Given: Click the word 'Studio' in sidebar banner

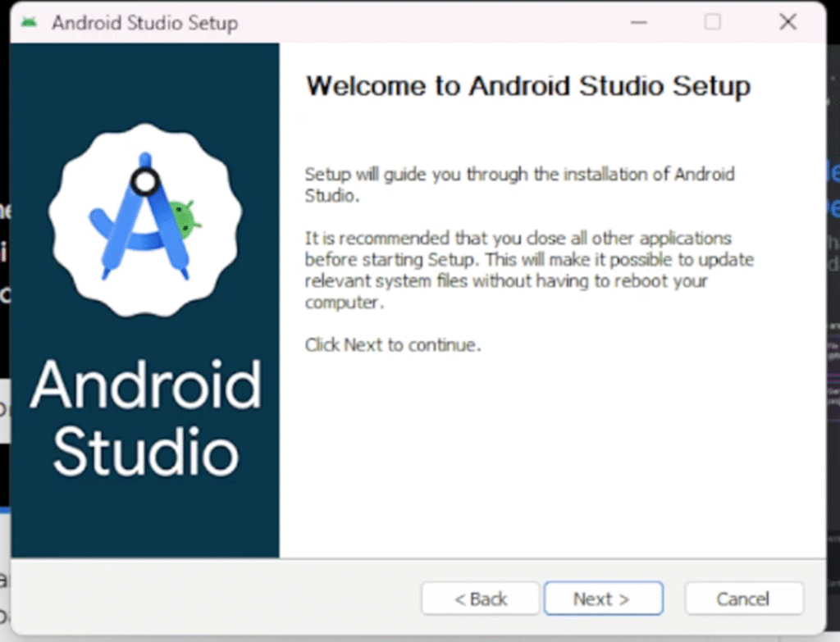Looking at the screenshot, I should pos(145,450).
